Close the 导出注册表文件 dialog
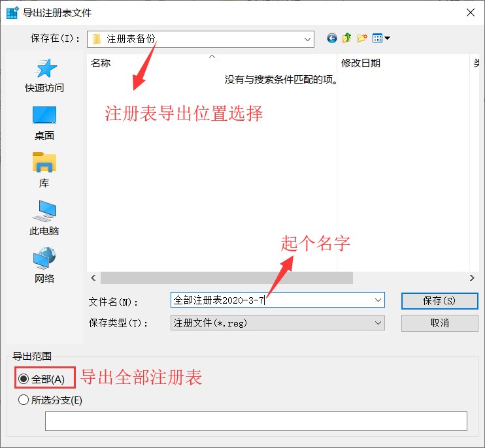The width and height of the screenshot is (485, 448). (471, 12)
